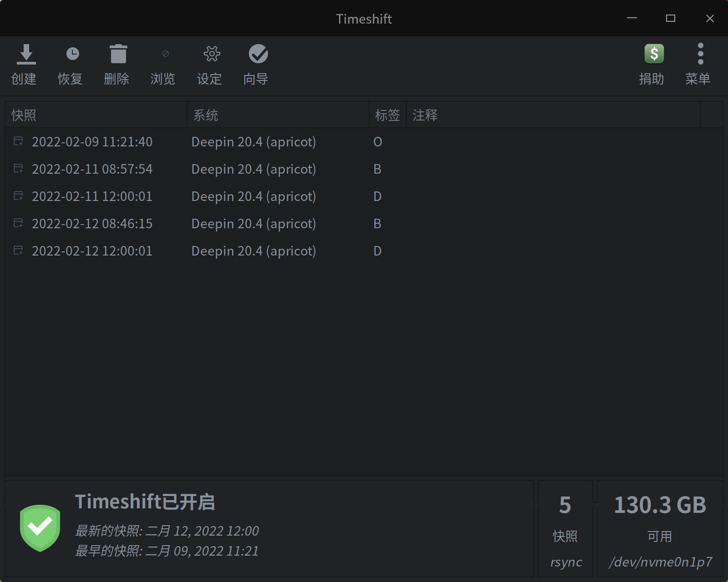
Task: Click the 删除 (Delete) trash icon
Action: click(118, 54)
